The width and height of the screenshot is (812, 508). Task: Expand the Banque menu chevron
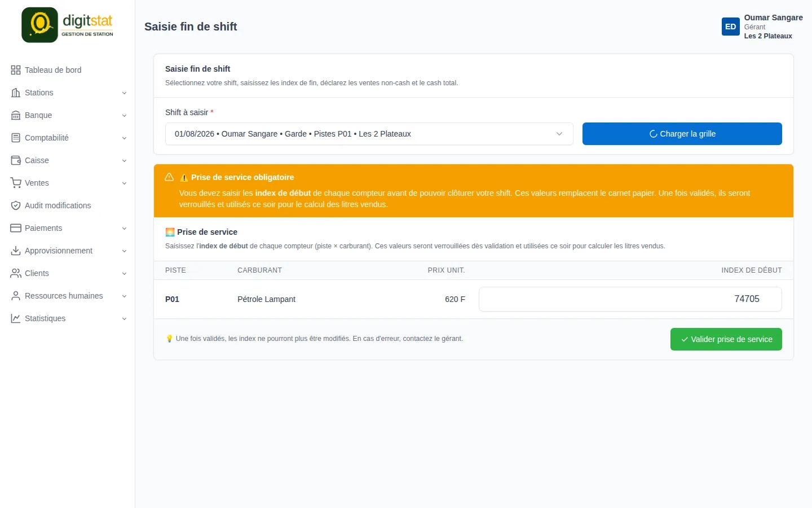(x=124, y=116)
